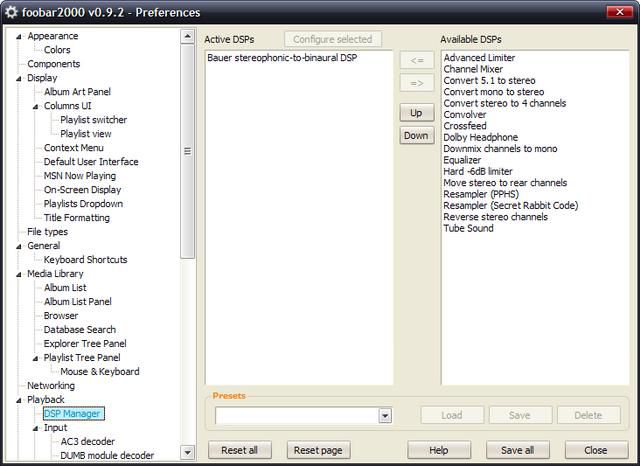This screenshot has width=640, height=466.
Task: Select Advanced Limiter in Available DSPs
Action: pyautogui.click(x=479, y=58)
